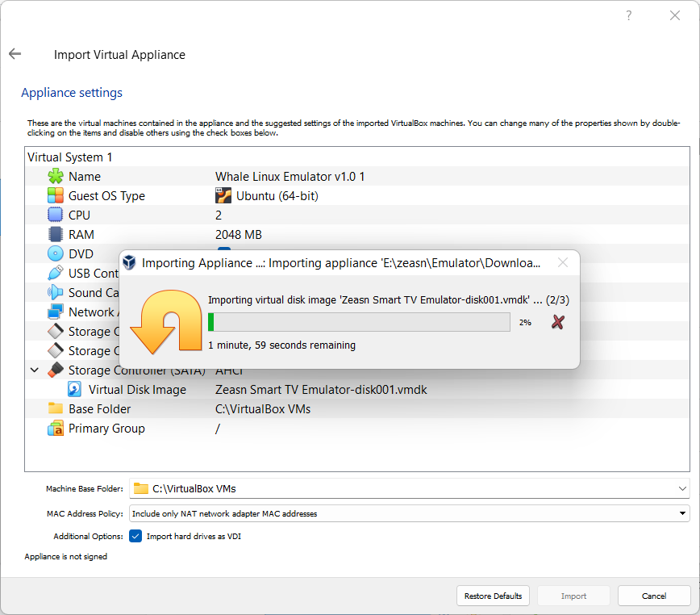Click the DVD disc icon

[x=56, y=253]
